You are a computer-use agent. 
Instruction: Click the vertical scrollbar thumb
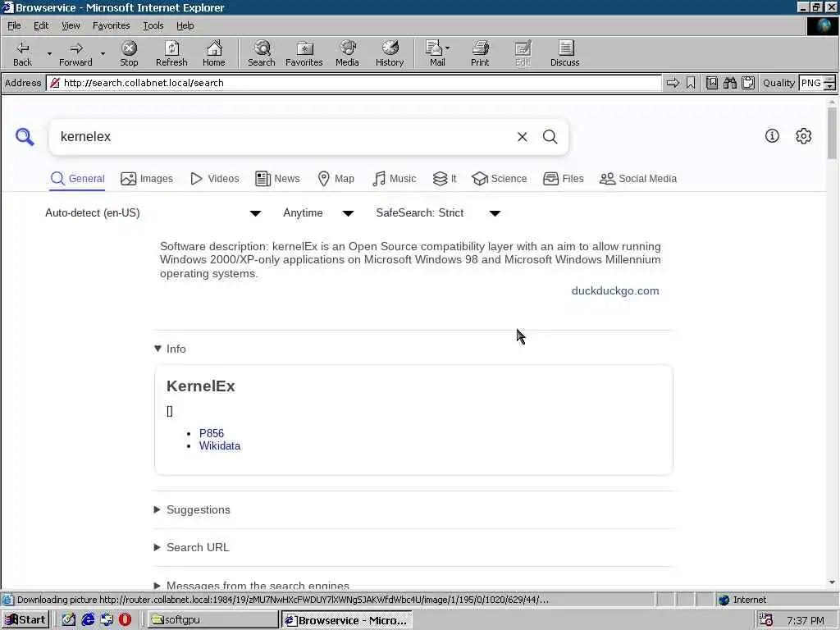pos(832,133)
